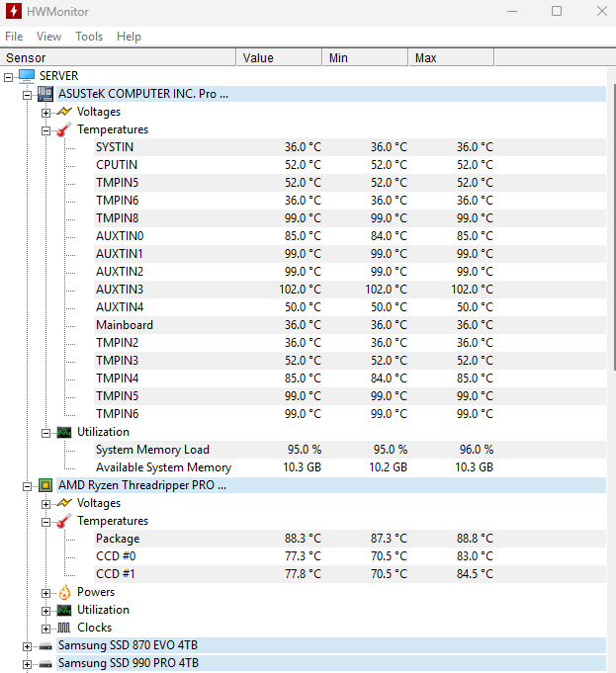This screenshot has width=616, height=673.
Task: Select the TMPIN2 sensor row
Action: 350,343
